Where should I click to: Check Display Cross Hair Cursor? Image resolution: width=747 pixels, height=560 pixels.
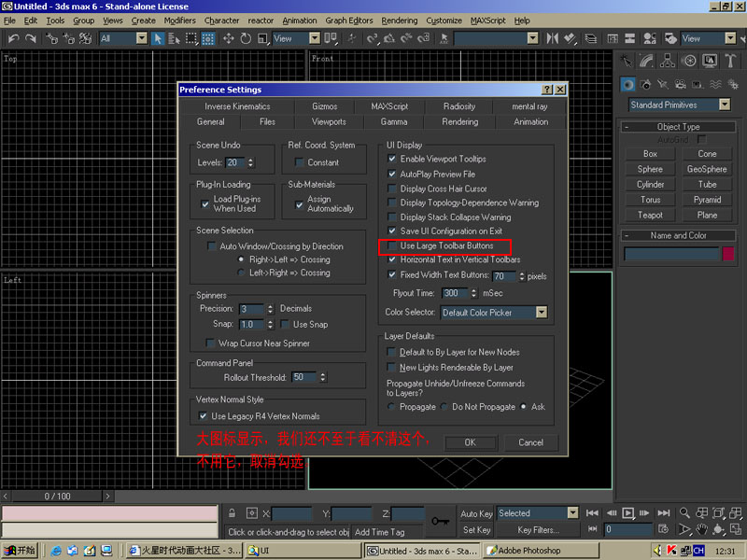392,189
